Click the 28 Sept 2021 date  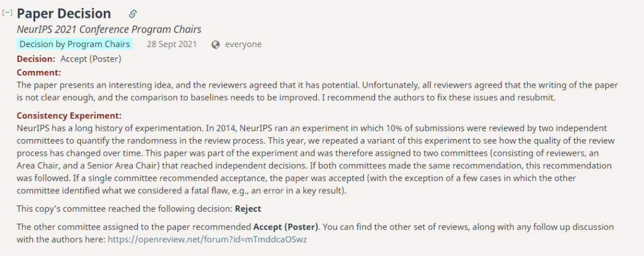(x=172, y=44)
